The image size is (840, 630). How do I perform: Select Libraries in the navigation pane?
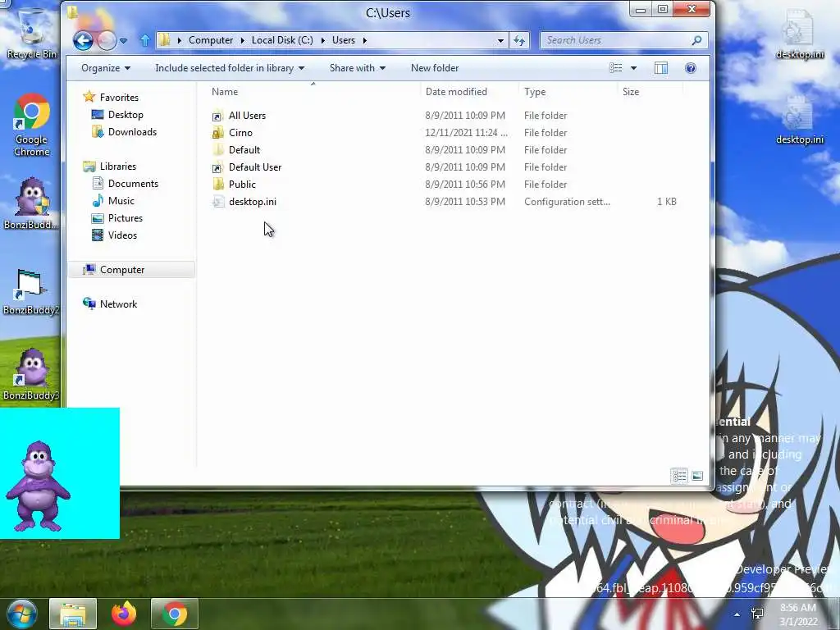(x=118, y=166)
